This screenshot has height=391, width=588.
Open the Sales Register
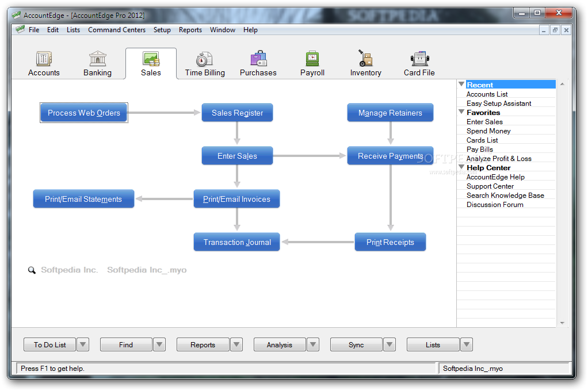pyautogui.click(x=237, y=113)
